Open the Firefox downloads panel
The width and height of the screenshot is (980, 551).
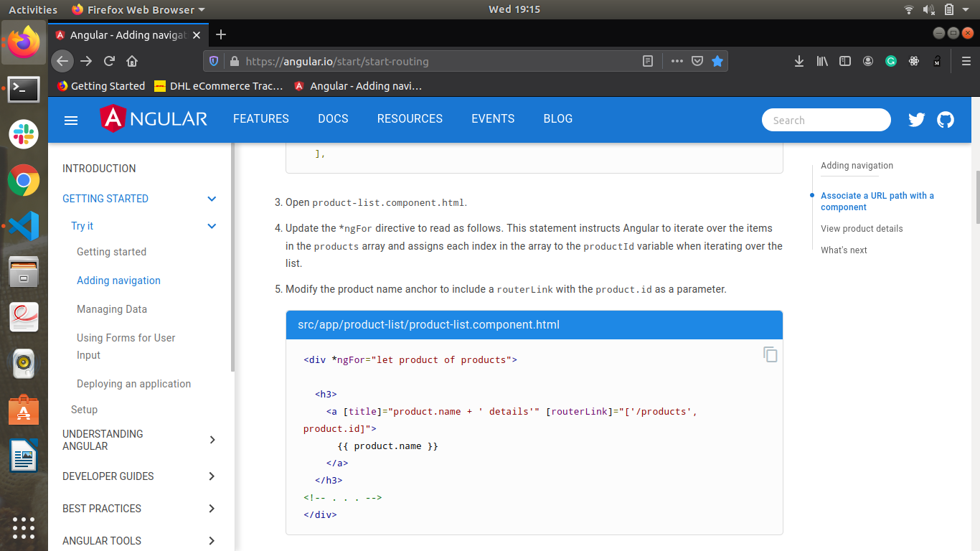click(x=799, y=61)
